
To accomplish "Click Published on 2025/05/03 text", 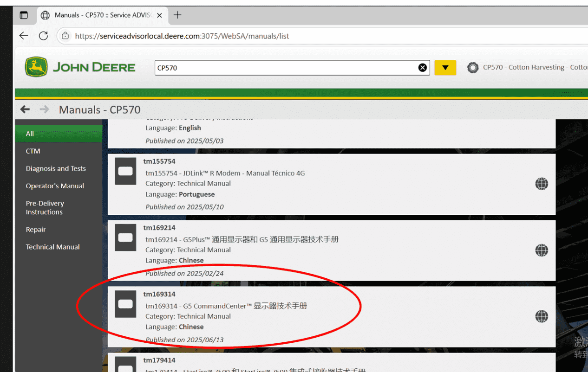I will [184, 141].
